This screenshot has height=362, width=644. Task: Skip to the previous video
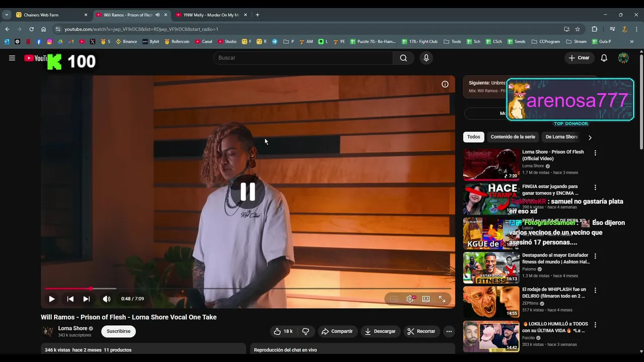(70, 299)
